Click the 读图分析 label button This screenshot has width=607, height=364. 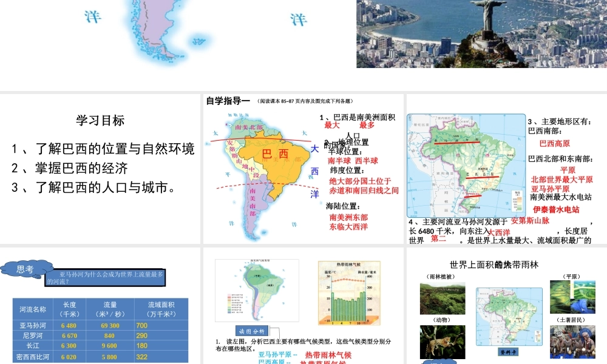click(252, 331)
